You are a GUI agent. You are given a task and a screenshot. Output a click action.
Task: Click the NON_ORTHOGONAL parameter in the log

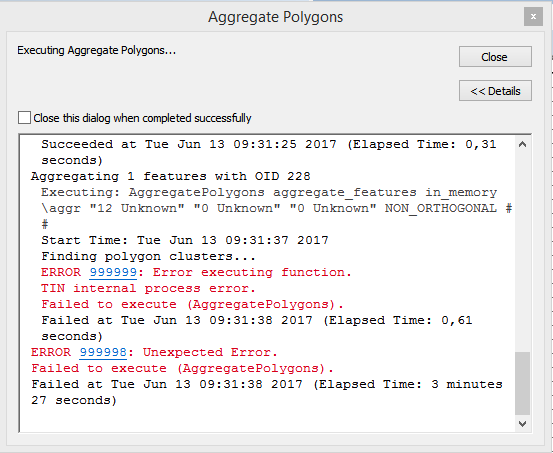[440, 208]
